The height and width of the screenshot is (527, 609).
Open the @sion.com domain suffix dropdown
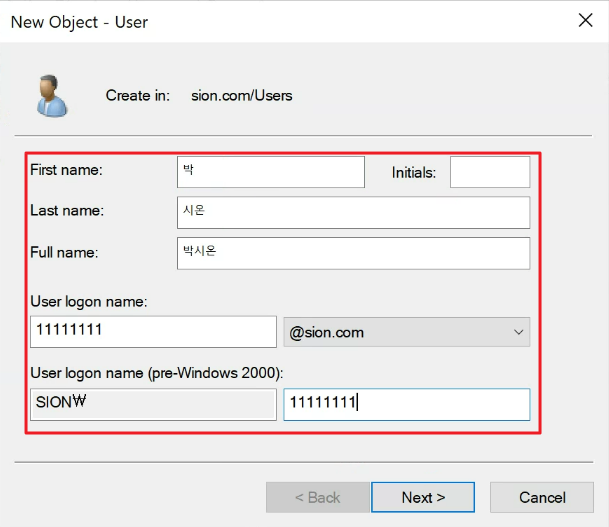pyautogui.click(x=407, y=332)
